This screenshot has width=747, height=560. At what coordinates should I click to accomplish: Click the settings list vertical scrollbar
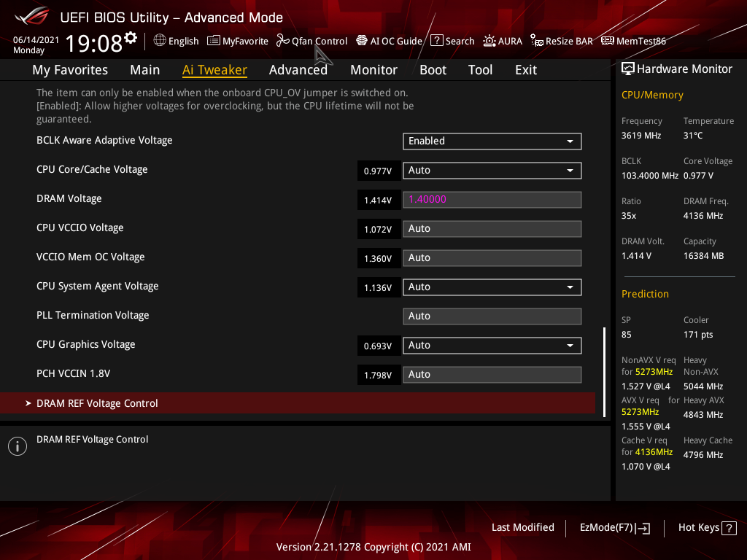pyautogui.click(x=604, y=372)
